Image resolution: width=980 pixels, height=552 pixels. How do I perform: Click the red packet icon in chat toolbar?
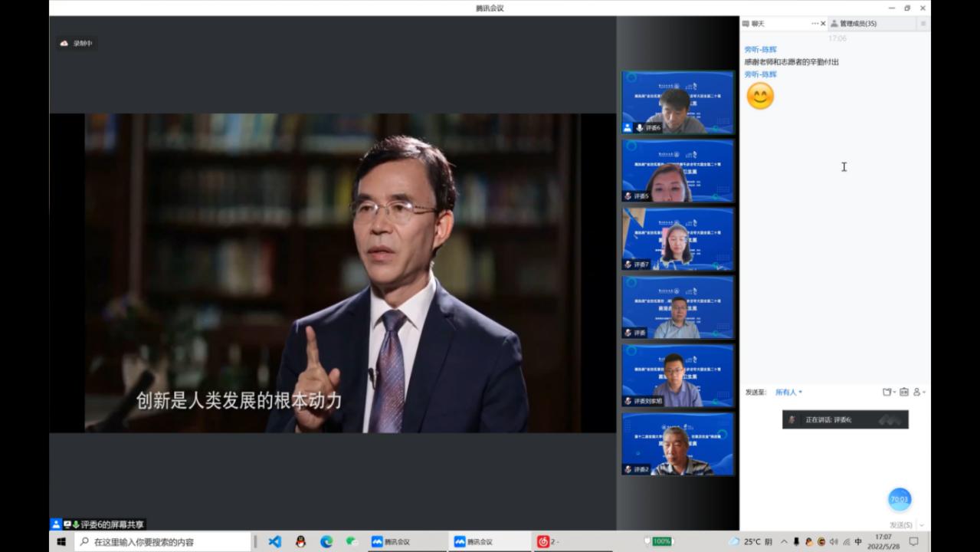904,392
